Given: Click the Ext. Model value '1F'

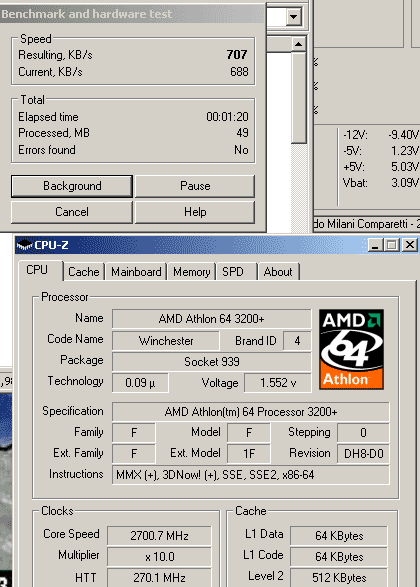Looking at the screenshot, I should (x=249, y=454).
